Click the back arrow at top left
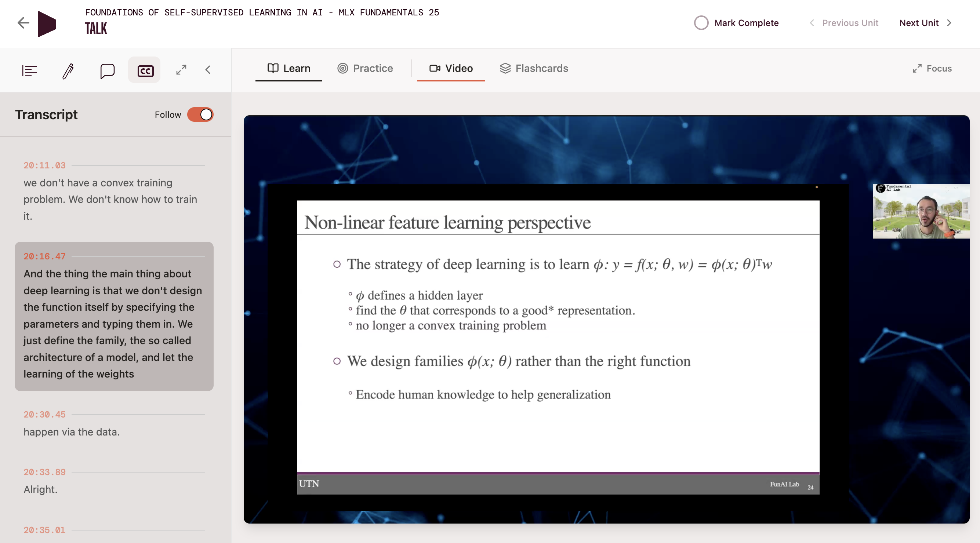The width and height of the screenshot is (980, 543). 23,23
